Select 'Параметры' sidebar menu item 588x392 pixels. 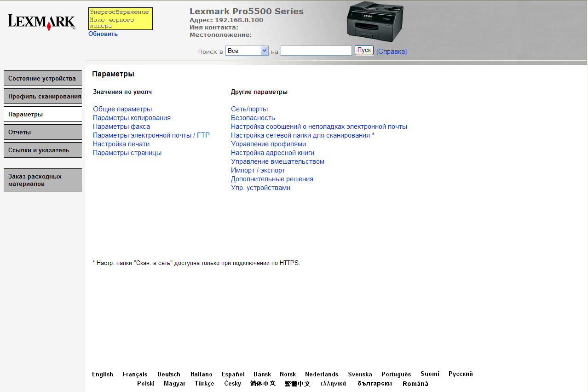(x=43, y=114)
